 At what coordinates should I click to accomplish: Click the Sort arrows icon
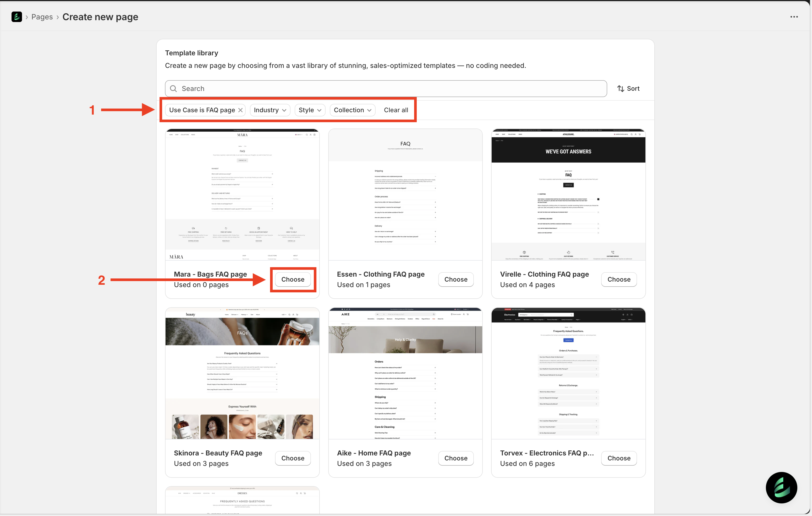(621, 88)
